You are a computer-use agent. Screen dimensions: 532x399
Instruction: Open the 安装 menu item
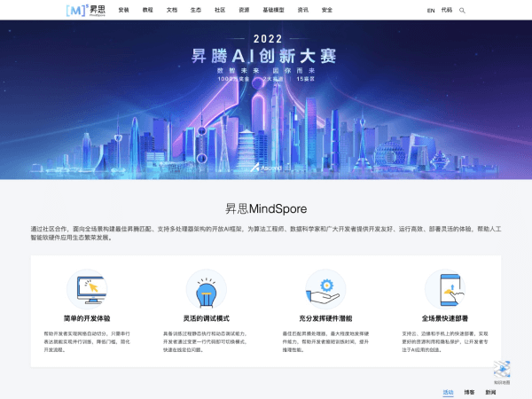pos(123,10)
